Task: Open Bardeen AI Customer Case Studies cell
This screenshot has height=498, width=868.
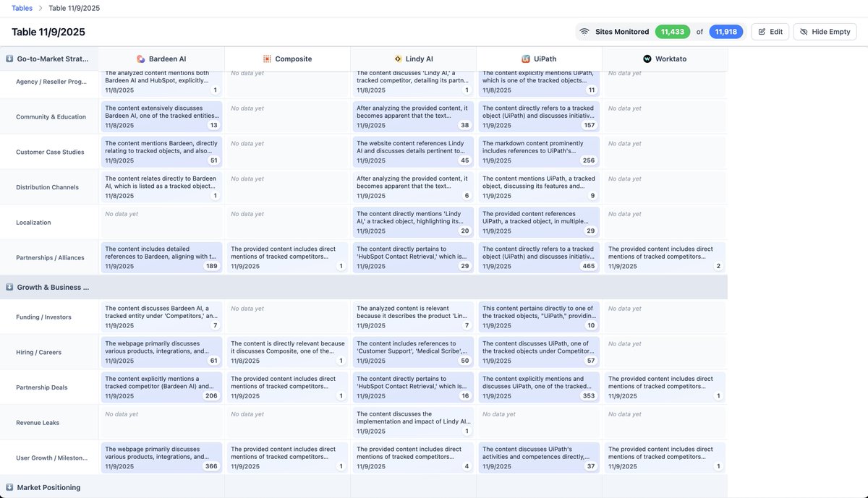Action: tap(161, 152)
